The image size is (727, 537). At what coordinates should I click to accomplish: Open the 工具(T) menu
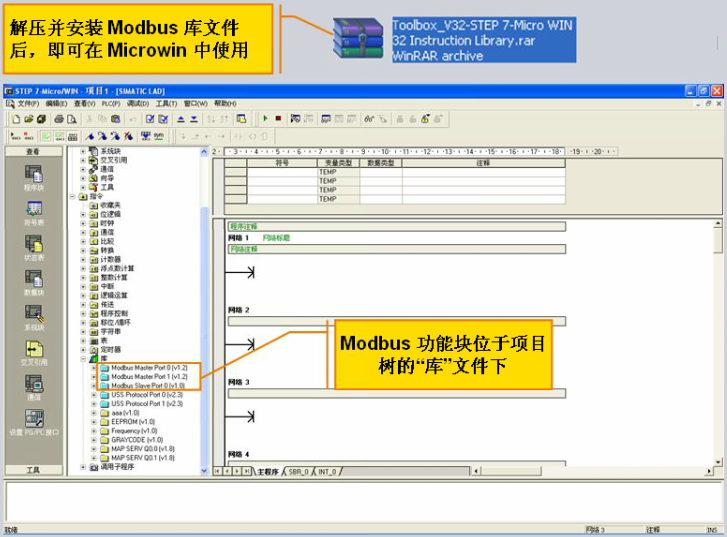[166, 103]
